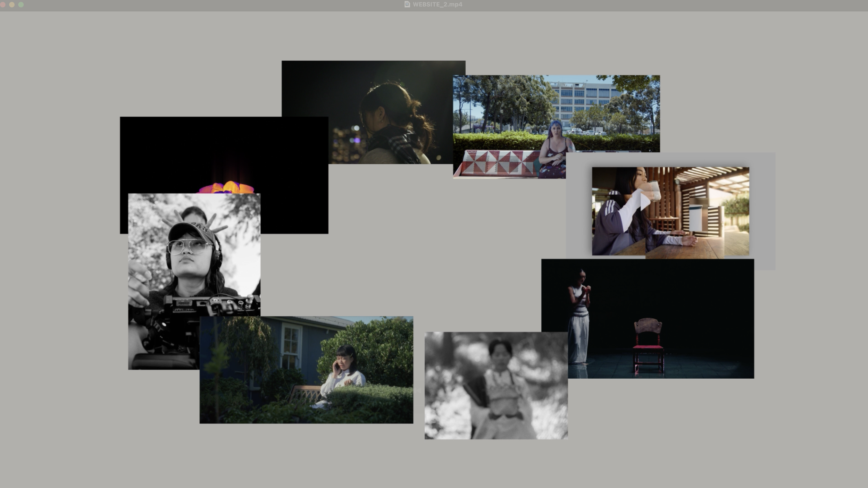
Task: Click the red close window button
Action: point(3,5)
